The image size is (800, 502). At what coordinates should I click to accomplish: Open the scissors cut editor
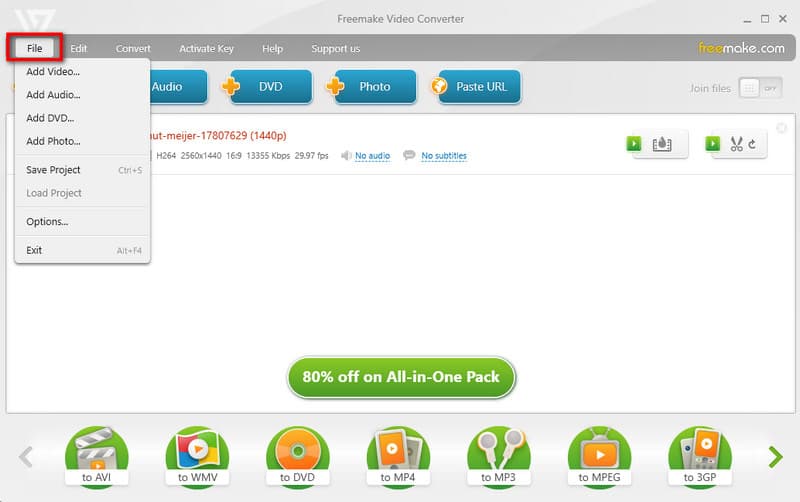736,144
